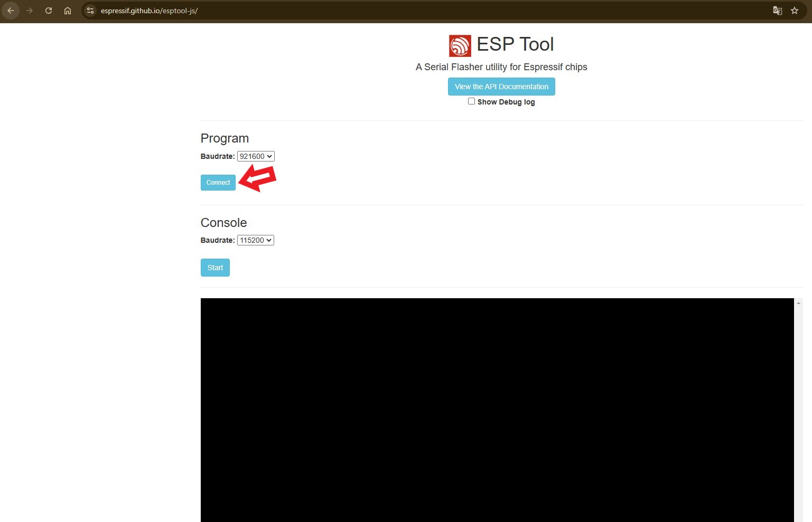Open the Program baudrate dropdown 921600

pos(256,156)
